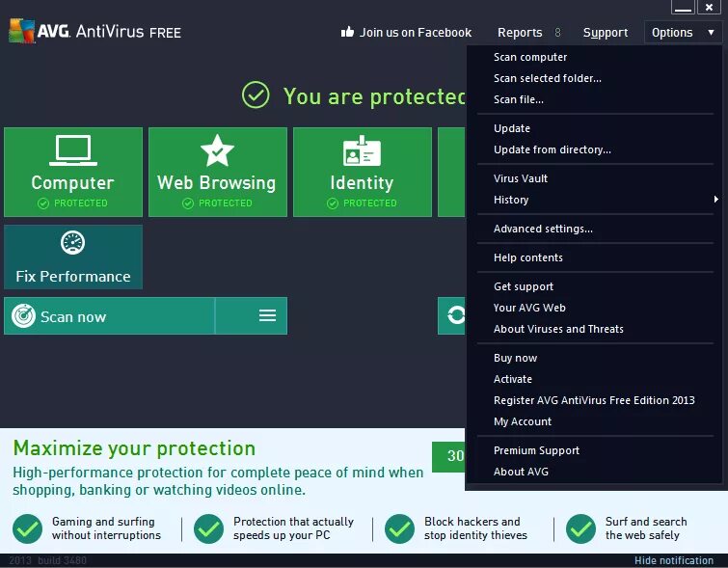The width and height of the screenshot is (728, 568).
Task: Click the Identity PROTECTED status check
Action: click(x=333, y=203)
